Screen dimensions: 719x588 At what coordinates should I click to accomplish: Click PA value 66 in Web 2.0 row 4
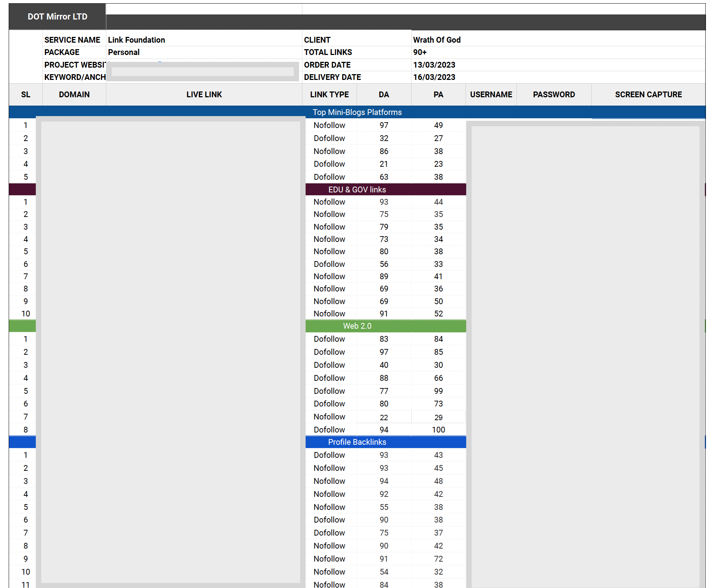coord(438,378)
